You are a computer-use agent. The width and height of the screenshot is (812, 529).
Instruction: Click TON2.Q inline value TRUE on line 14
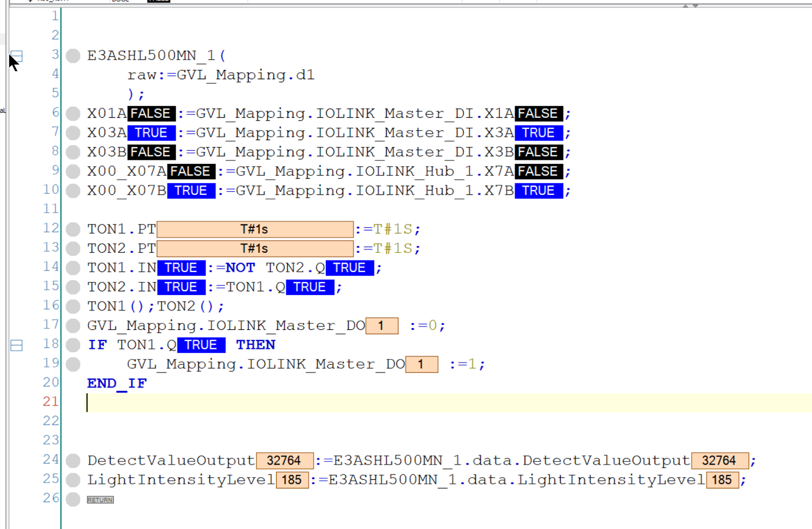click(x=350, y=268)
